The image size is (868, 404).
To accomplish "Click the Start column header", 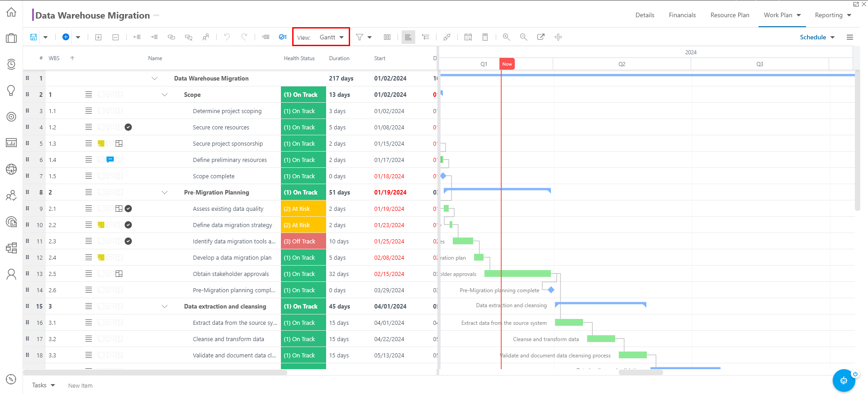I will tap(379, 58).
